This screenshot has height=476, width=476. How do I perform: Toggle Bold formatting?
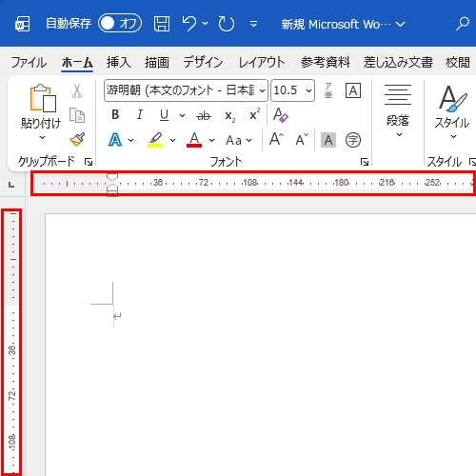click(115, 114)
